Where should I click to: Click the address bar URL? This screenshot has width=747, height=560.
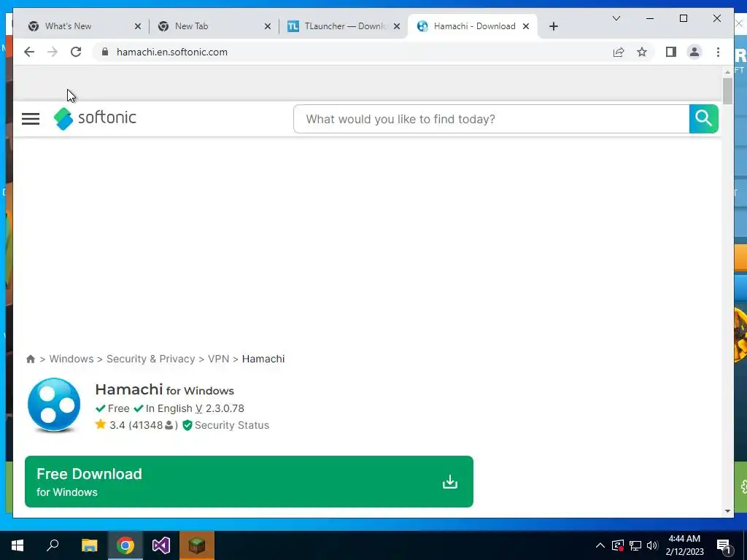pyautogui.click(x=172, y=52)
